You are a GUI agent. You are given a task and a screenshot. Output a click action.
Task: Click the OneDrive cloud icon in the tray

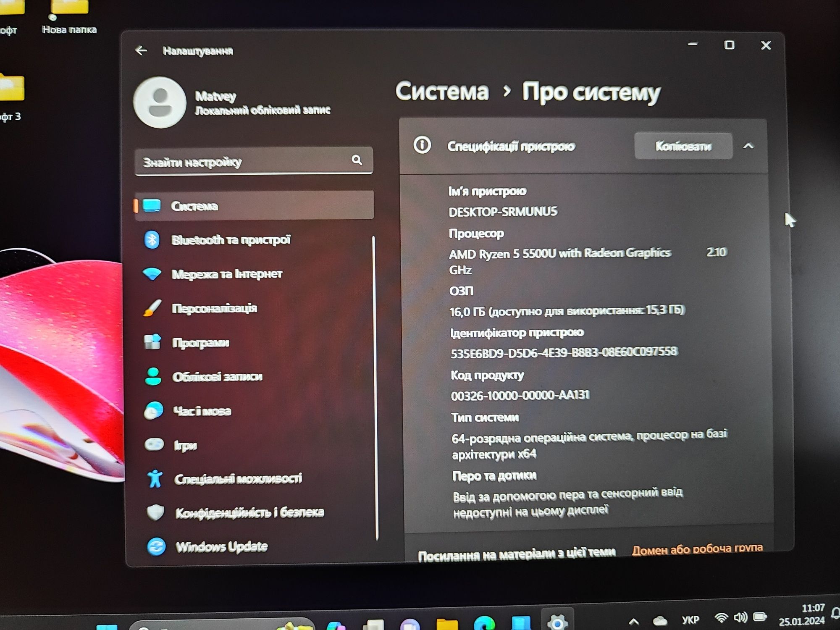tap(660, 620)
